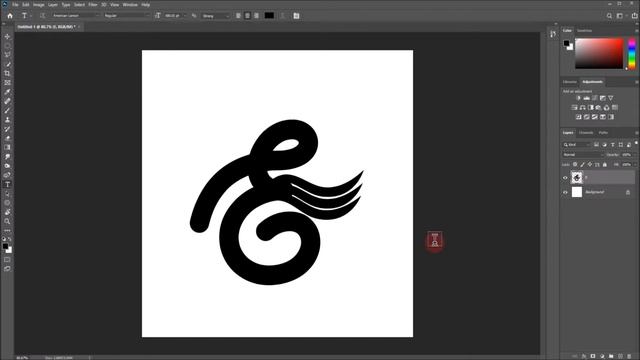Toggle layer filtering on/off switch
Screen dimensions: 640x360
[x=636, y=144]
